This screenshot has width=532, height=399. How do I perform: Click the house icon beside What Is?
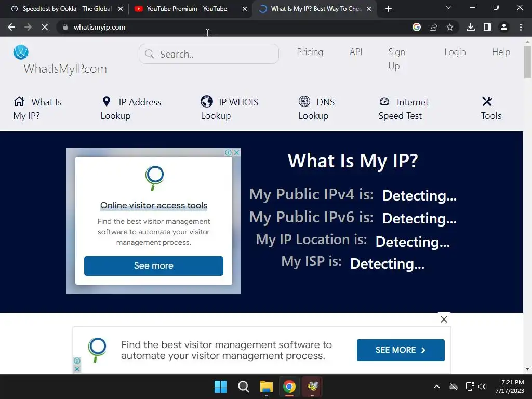(x=19, y=101)
